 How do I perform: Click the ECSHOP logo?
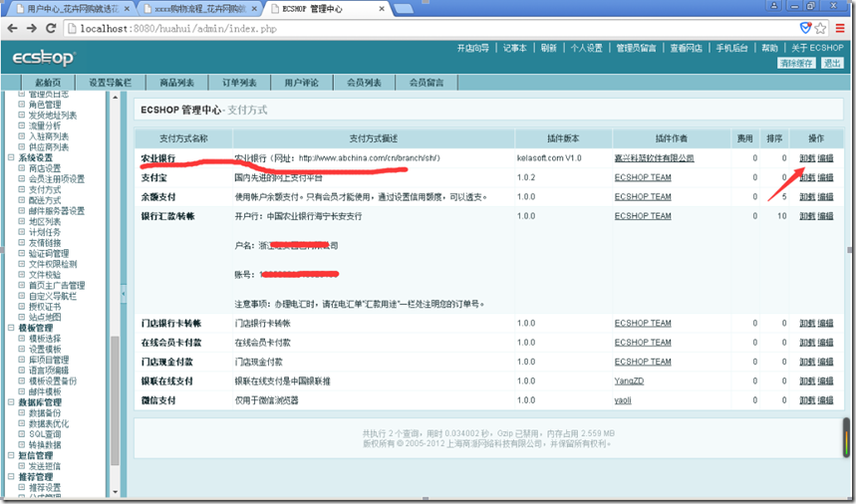(x=44, y=58)
